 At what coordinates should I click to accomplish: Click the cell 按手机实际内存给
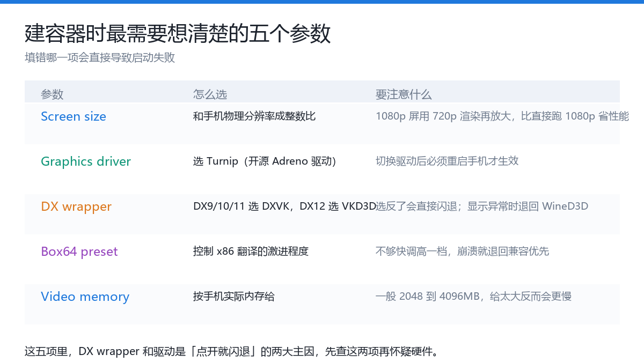pos(234,296)
